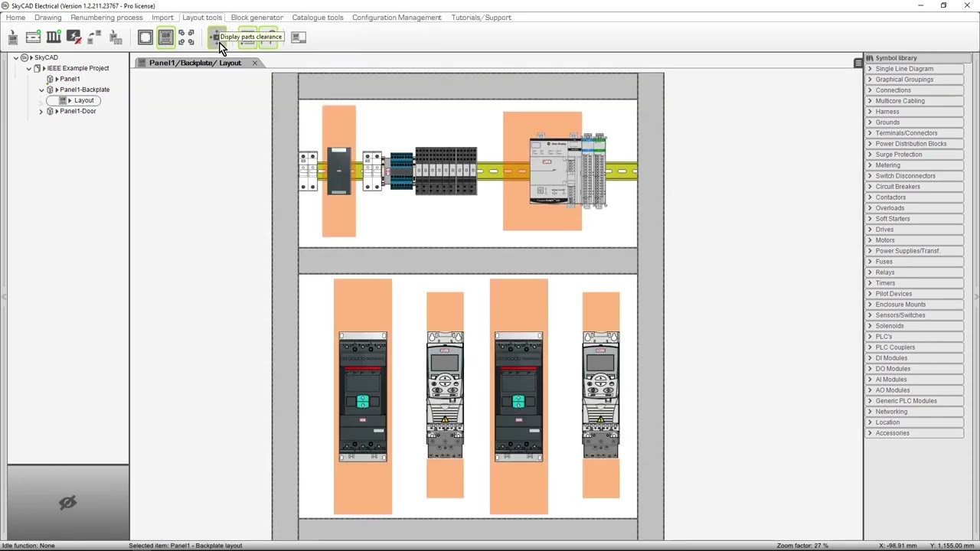Toggle the highlighted panel view toolbar icon
This screenshot has width=980, height=551.
point(165,37)
